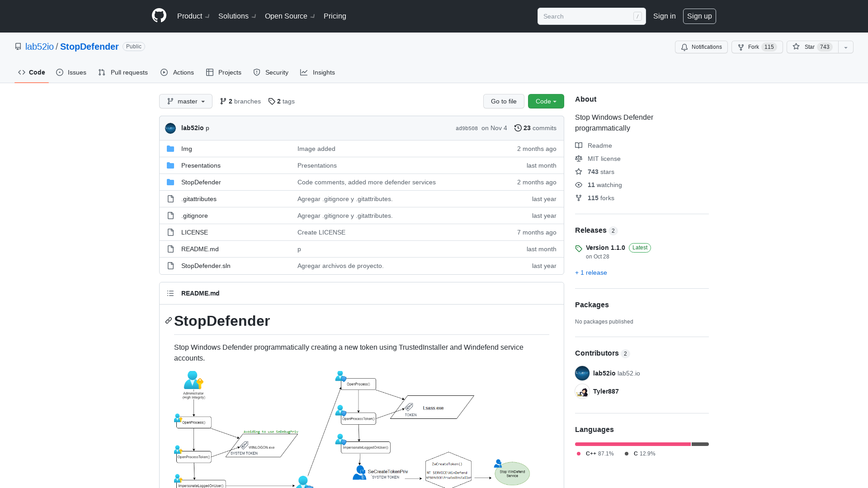The image size is (868, 488).
Task: Toggle Notifications bell for this repo
Action: tap(702, 47)
